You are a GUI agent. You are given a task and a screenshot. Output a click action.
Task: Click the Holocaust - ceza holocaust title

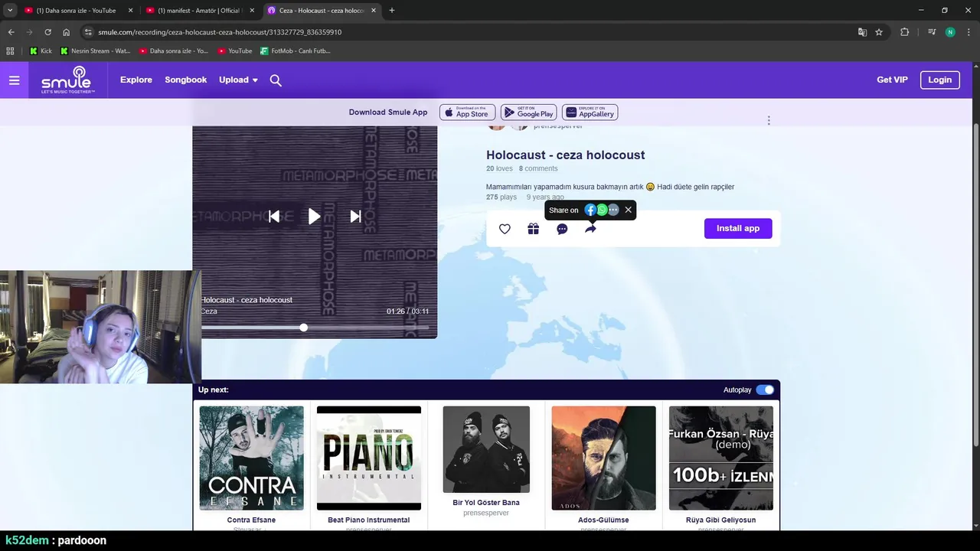point(566,155)
